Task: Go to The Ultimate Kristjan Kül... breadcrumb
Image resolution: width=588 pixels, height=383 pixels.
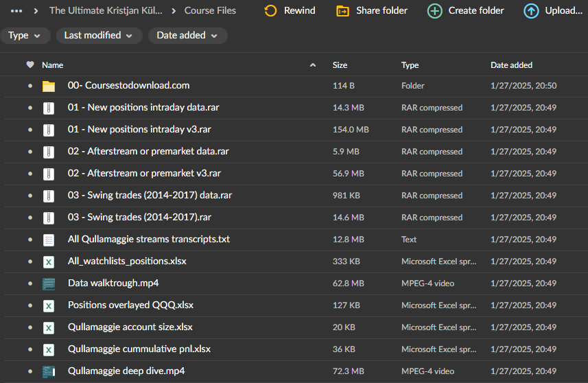Action: click(106, 10)
